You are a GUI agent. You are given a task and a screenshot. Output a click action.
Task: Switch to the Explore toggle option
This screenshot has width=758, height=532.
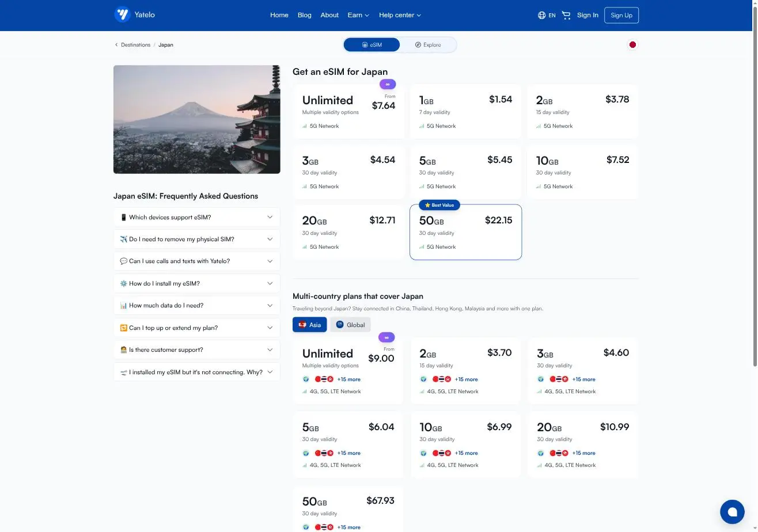(x=428, y=45)
